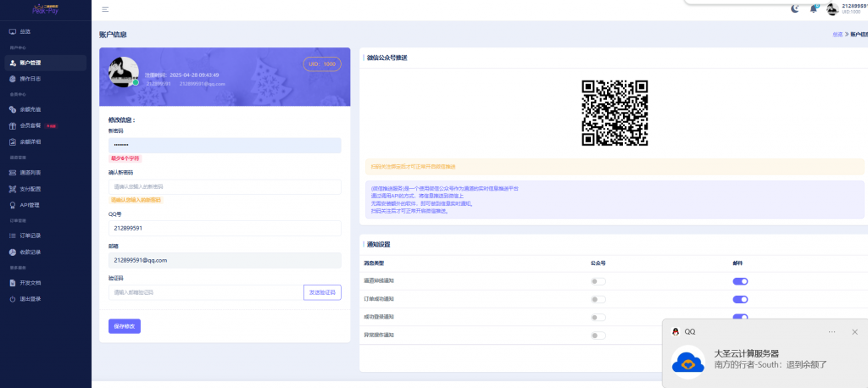Click the 总览 monitor icon in sidebar
The width and height of the screenshot is (868, 388).
13,31
